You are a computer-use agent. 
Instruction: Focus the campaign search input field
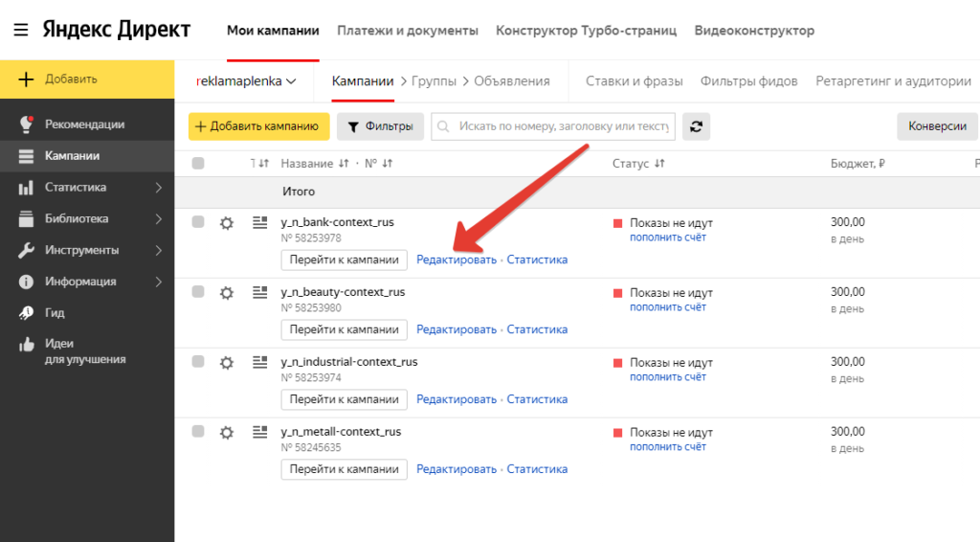[x=553, y=126]
